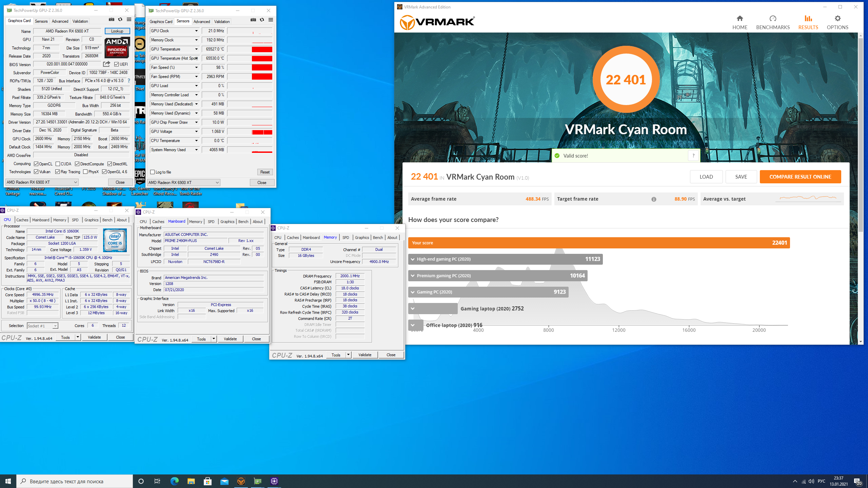
Task: Open the GPU Clock sensor dropdown
Action: click(196, 31)
